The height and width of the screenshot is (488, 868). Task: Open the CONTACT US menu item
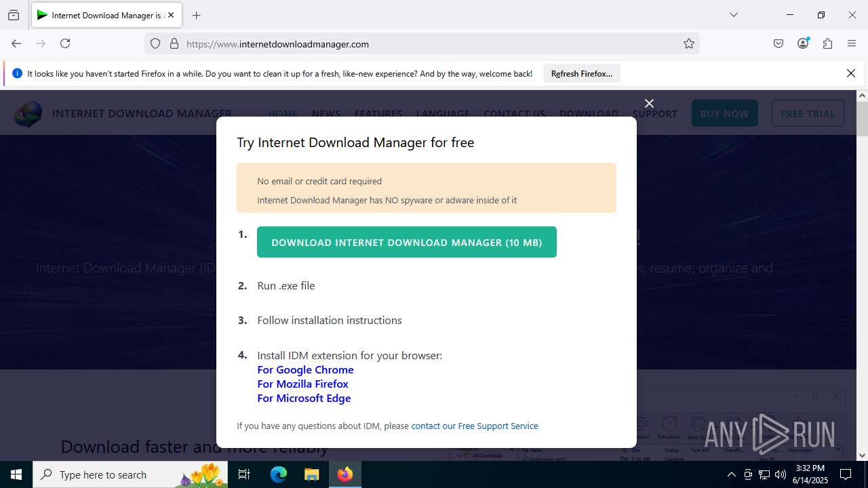(x=514, y=113)
